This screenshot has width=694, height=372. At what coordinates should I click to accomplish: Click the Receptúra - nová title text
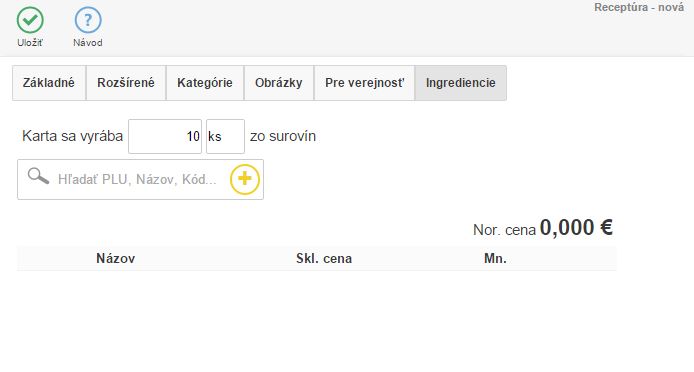point(639,8)
